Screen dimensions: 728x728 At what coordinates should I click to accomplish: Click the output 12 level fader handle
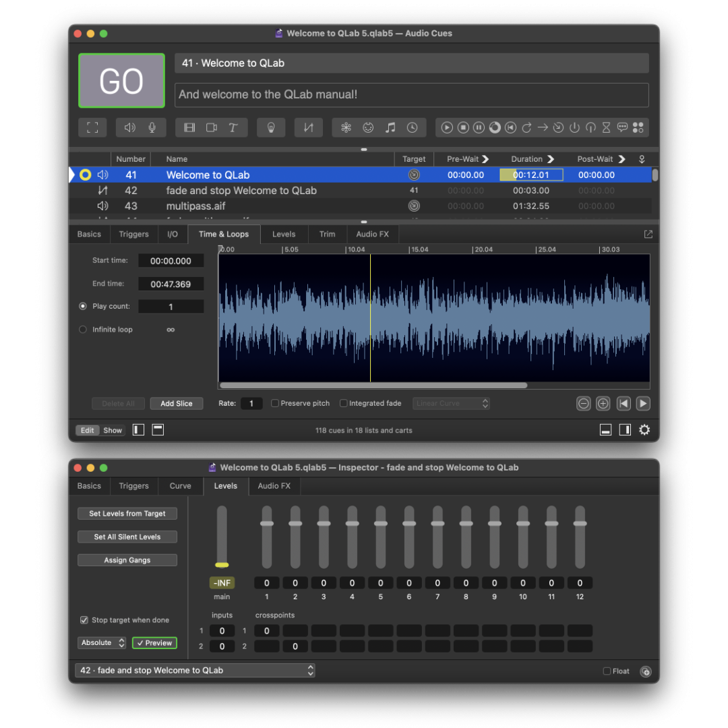click(580, 524)
